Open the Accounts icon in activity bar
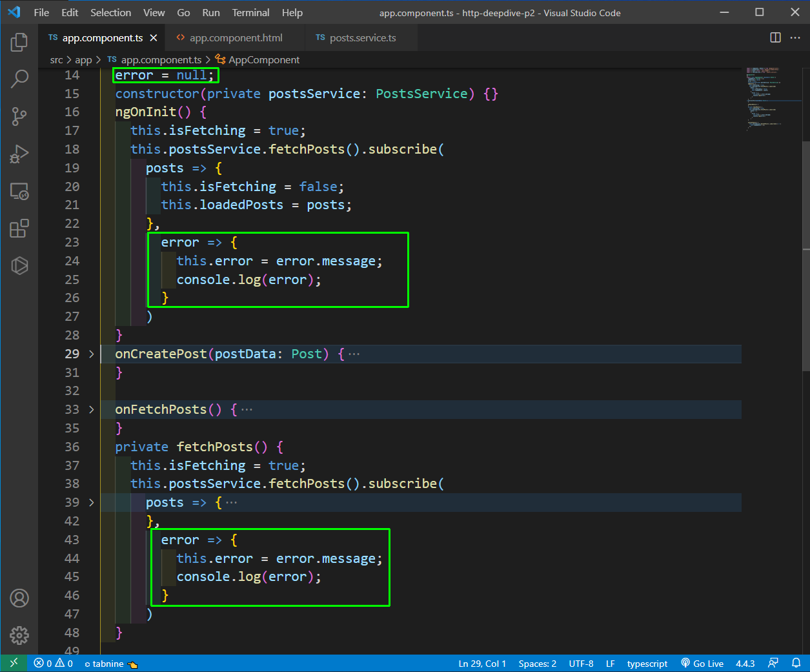Image resolution: width=810 pixels, height=672 pixels. (x=19, y=598)
